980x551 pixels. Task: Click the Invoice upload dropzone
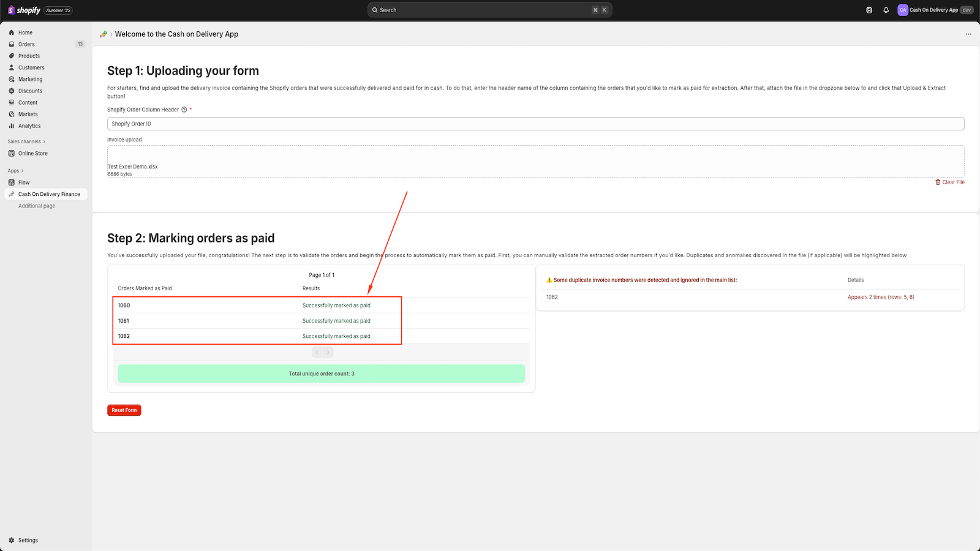coord(536,162)
